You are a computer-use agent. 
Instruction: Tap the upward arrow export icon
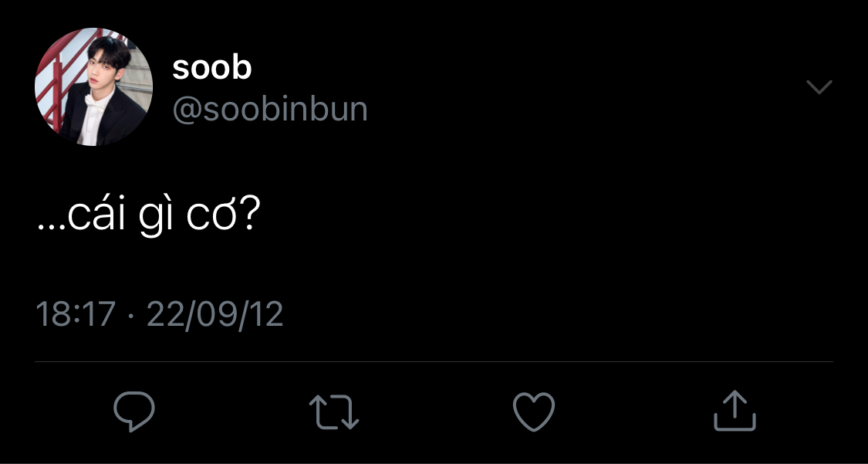tap(735, 411)
